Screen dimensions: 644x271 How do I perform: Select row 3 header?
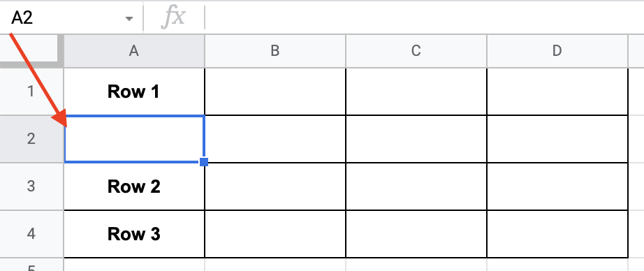click(31, 186)
